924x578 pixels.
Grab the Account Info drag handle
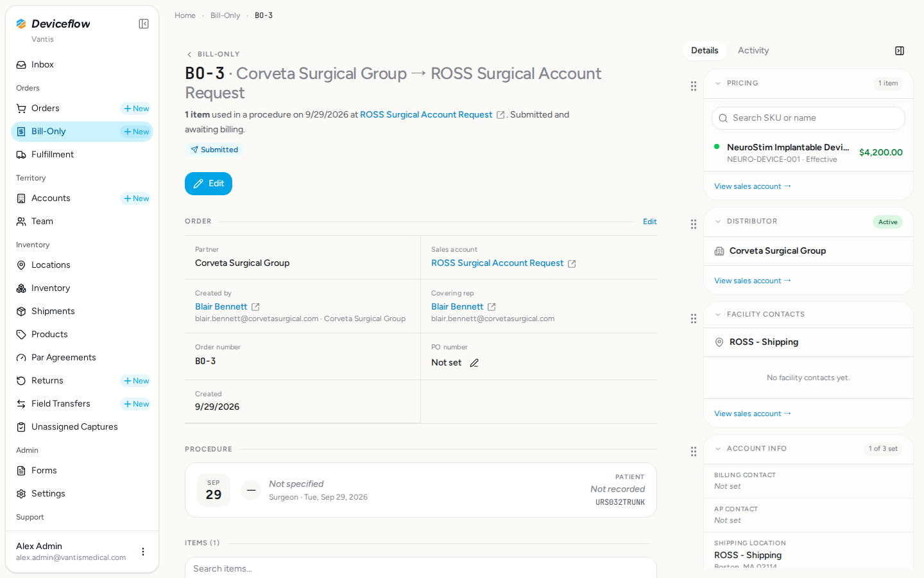(694, 451)
